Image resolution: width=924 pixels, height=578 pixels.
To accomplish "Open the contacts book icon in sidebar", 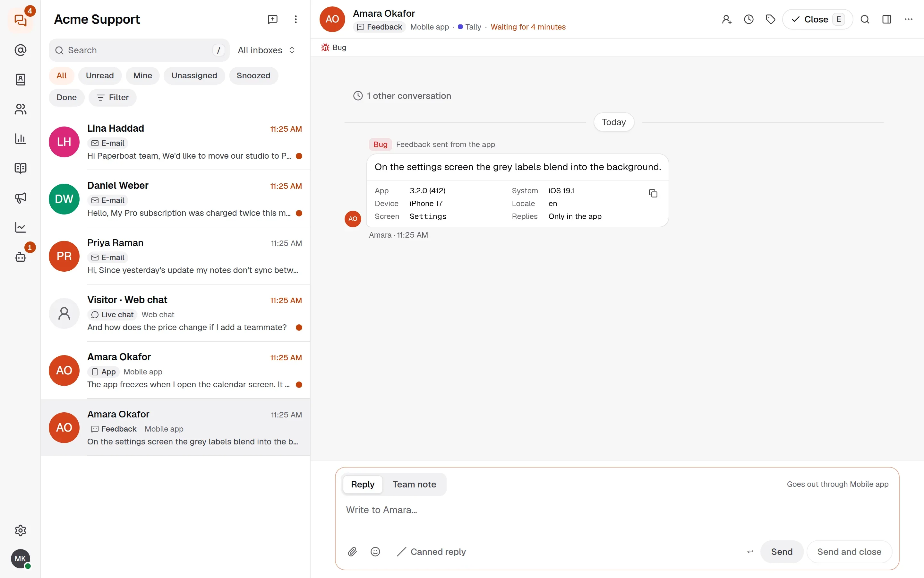I will 20,80.
